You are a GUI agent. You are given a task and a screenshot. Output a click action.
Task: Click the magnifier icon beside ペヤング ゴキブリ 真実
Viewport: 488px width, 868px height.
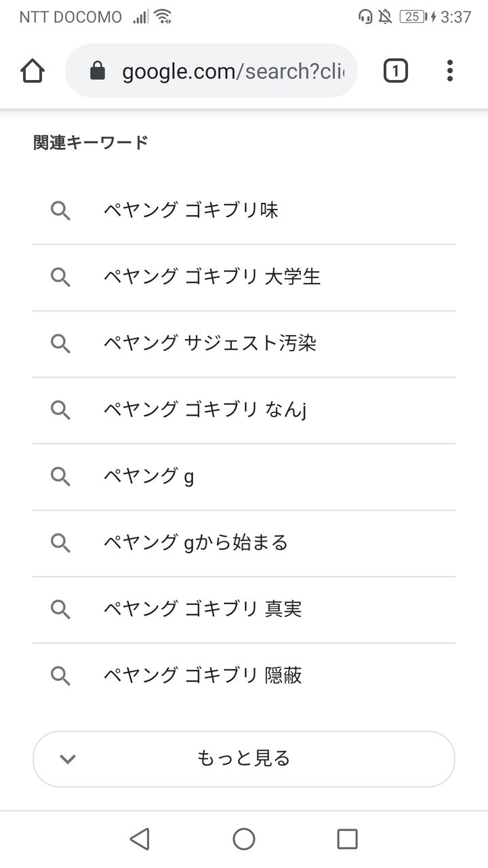pos(61,610)
